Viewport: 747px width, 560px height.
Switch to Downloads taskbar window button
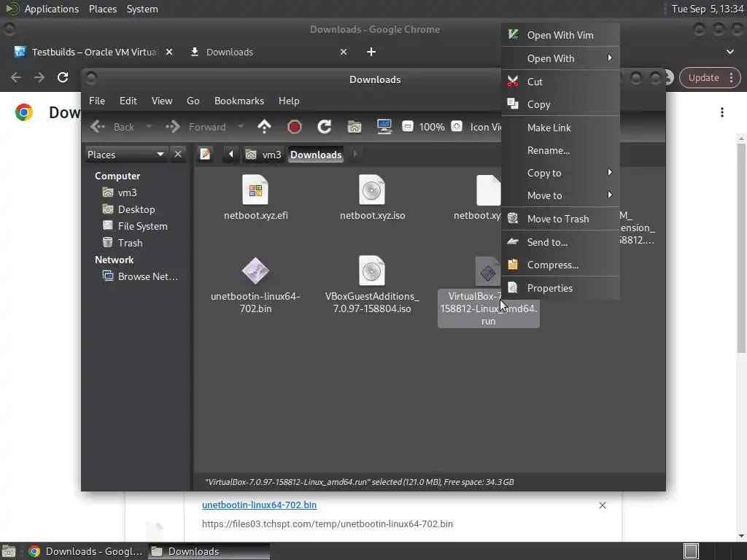209,551
